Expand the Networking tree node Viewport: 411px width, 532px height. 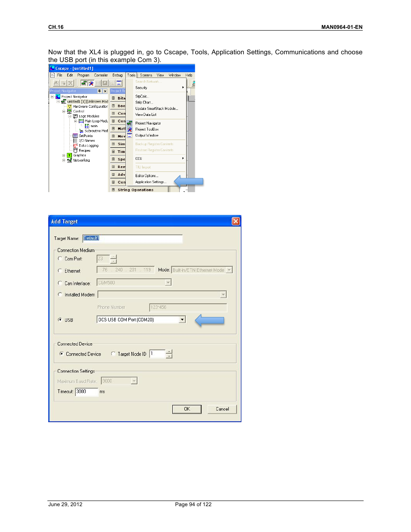tap(64, 160)
